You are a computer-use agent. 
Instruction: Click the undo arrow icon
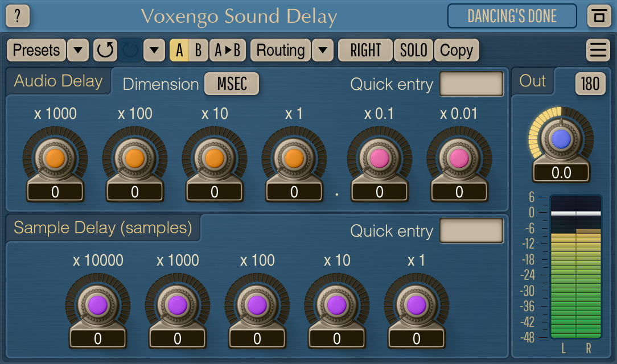point(105,50)
